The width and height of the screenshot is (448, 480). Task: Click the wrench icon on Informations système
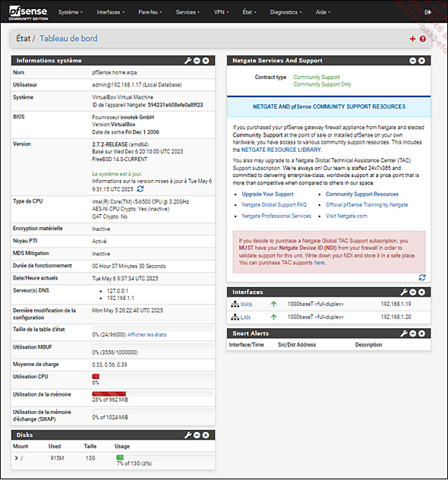188,61
